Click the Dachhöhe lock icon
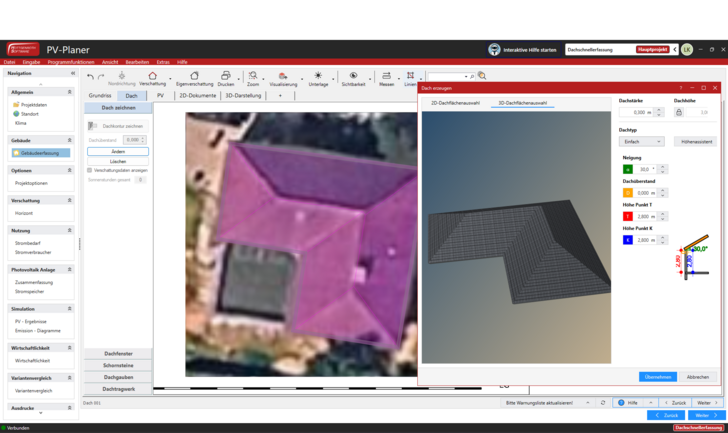This screenshot has width=728, height=433. (679, 112)
